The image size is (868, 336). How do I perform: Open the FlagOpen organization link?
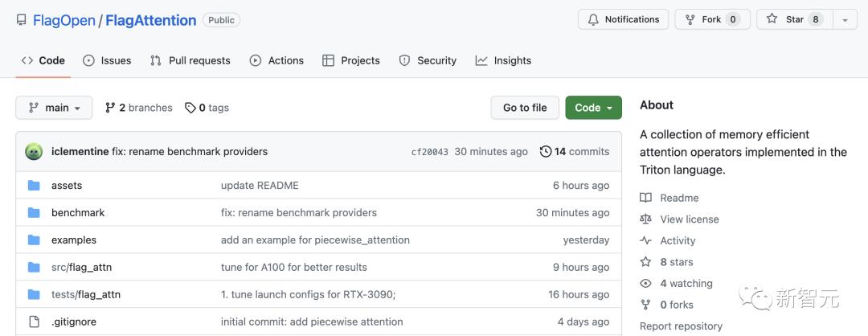[63, 20]
